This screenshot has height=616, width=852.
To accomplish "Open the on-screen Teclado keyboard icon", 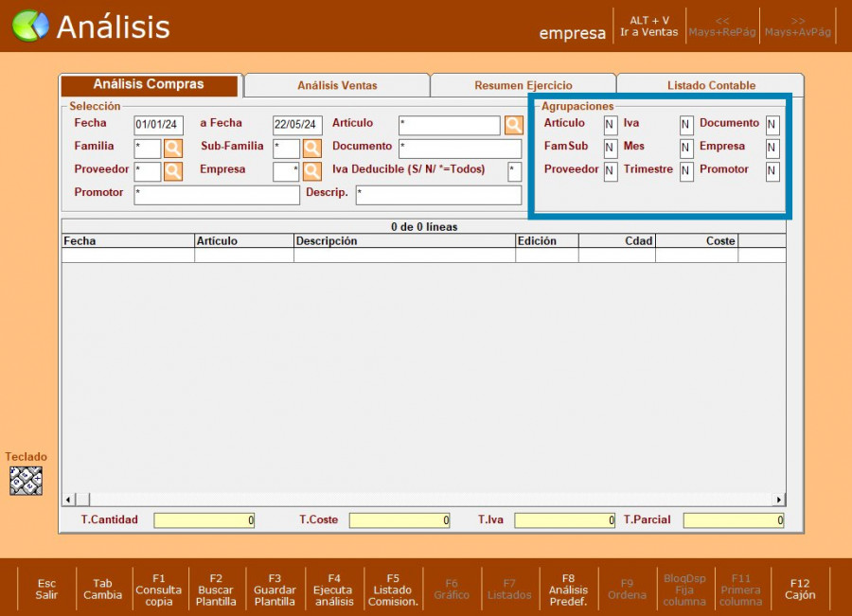I will (x=27, y=481).
